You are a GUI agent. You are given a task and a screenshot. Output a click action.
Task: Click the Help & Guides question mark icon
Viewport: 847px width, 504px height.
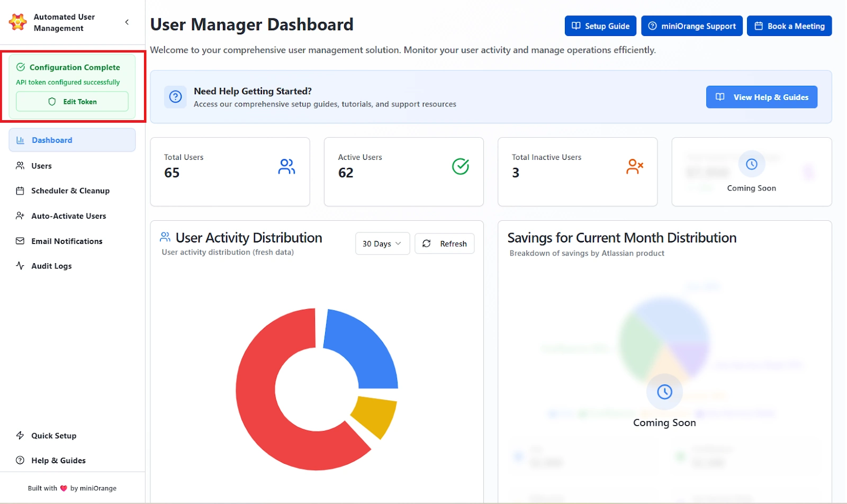(20, 460)
